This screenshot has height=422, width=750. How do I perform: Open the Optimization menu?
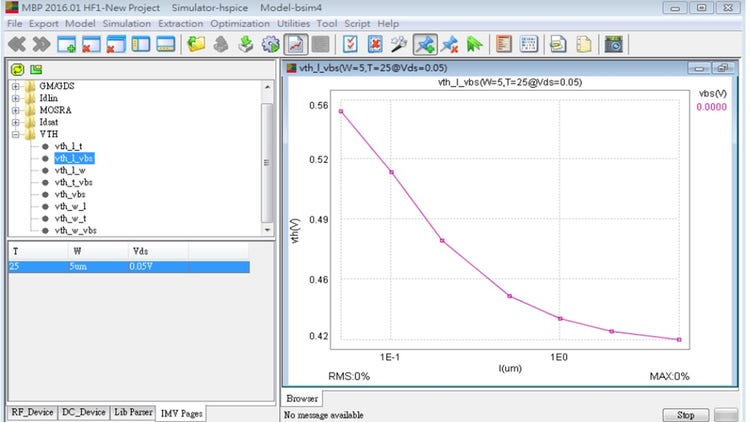(x=240, y=23)
